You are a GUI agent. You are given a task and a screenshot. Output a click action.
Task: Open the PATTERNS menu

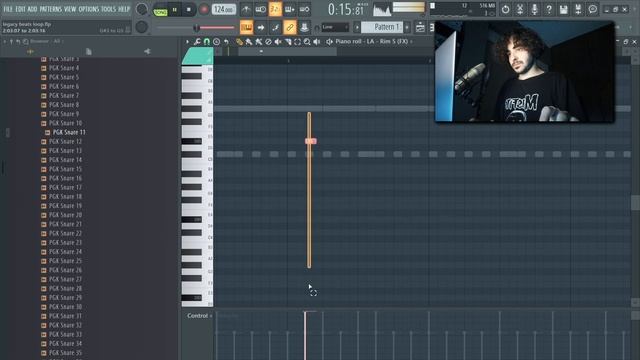click(x=51, y=9)
